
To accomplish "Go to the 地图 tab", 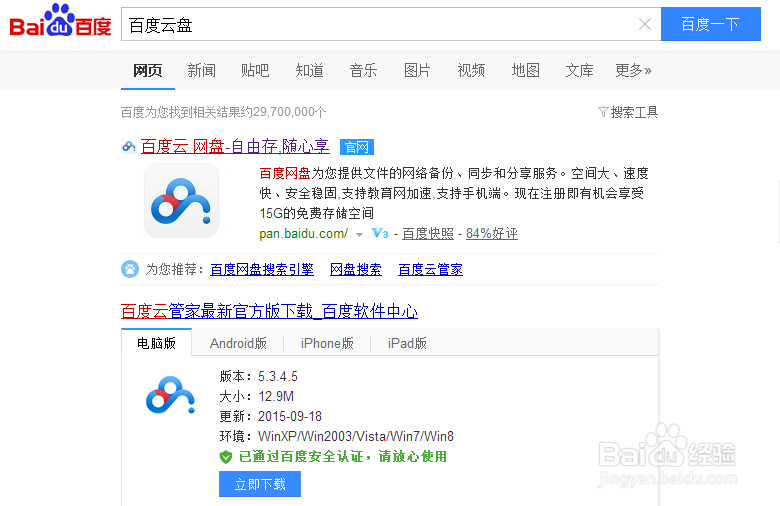I will (x=525, y=71).
